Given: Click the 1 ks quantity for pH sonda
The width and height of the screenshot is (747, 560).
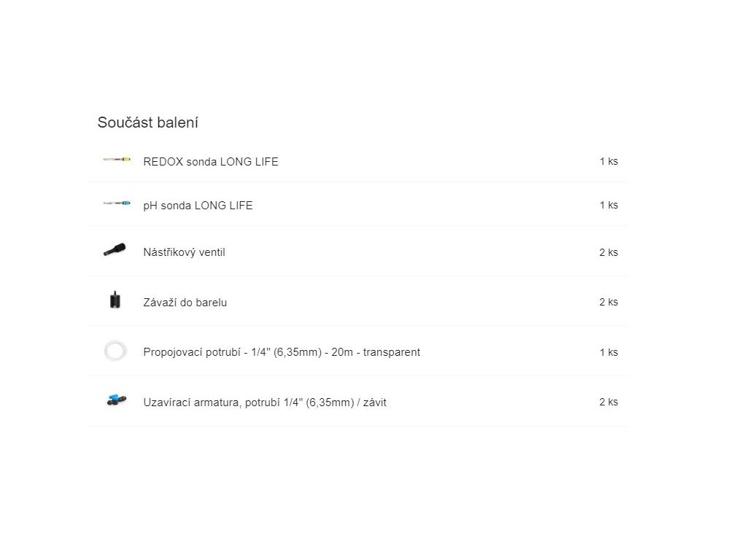Looking at the screenshot, I should (609, 205).
